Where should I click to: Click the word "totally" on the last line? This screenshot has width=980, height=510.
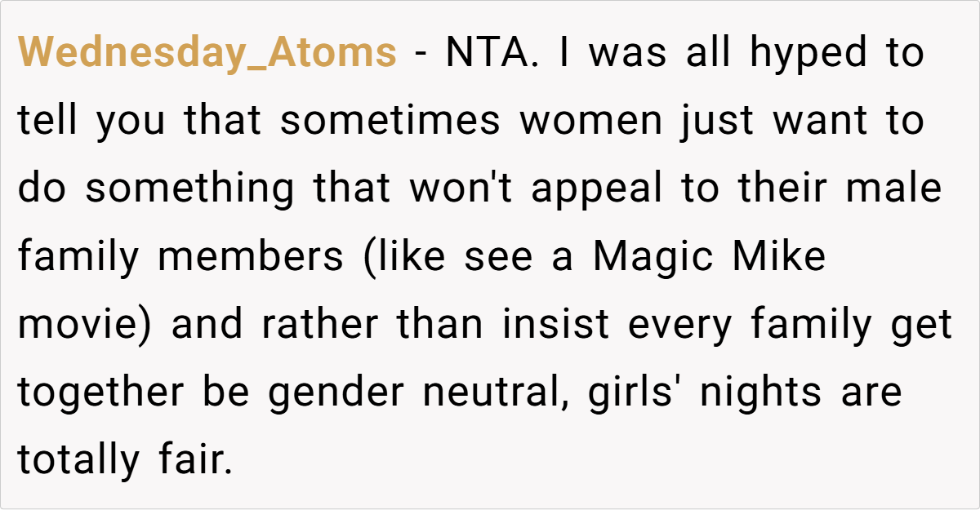coord(78,460)
